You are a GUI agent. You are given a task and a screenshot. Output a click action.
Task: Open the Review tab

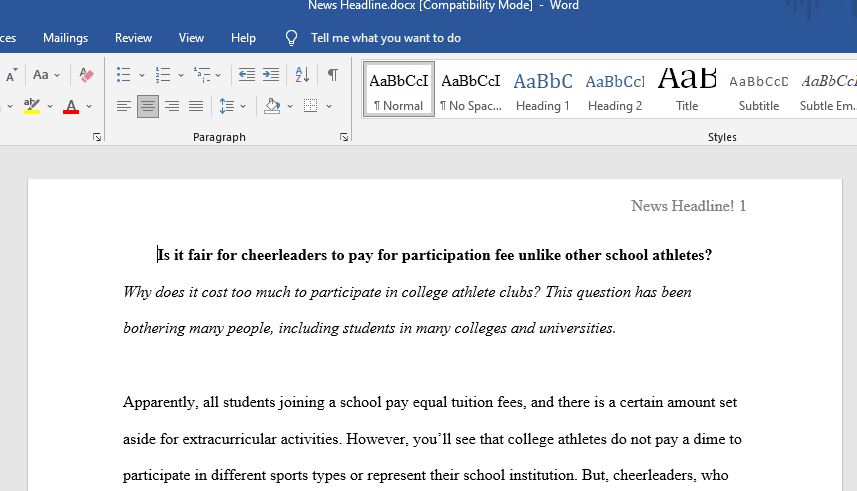(x=133, y=38)
